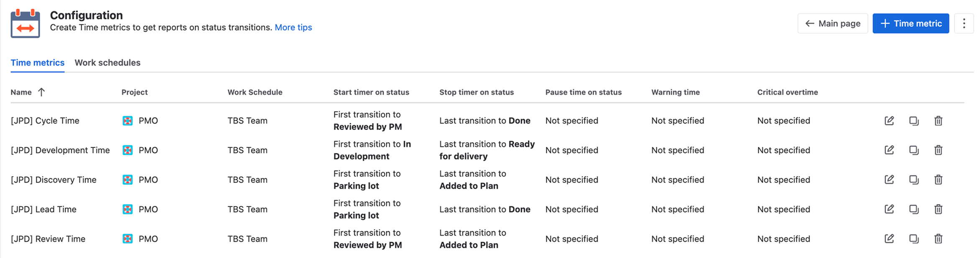Edit the [JPD] Review Time metric
This screenshot has height=258, width=980.
pos(889,239)
